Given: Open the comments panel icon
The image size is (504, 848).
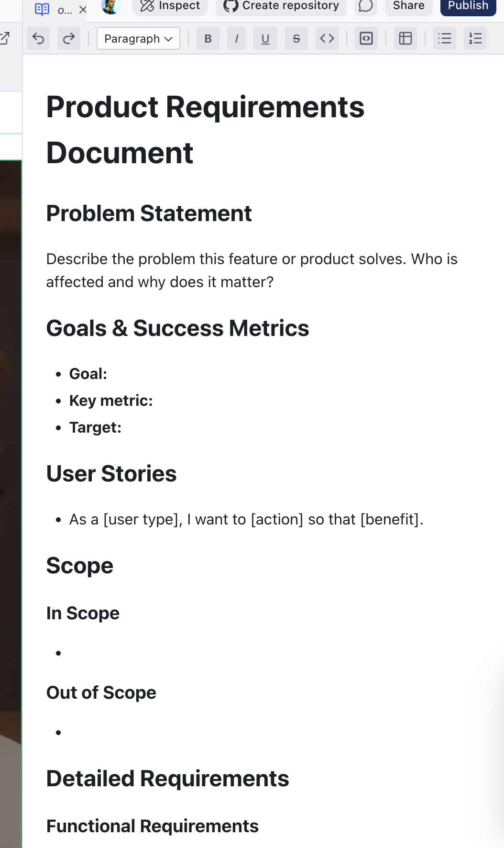Looking at the screenshot, I should (366, 6).
